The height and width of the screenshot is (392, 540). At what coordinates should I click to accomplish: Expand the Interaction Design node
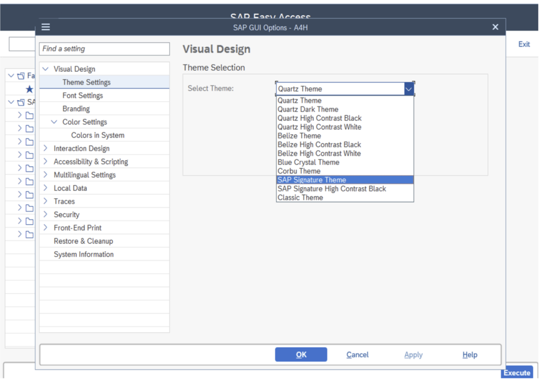[45, 148]
